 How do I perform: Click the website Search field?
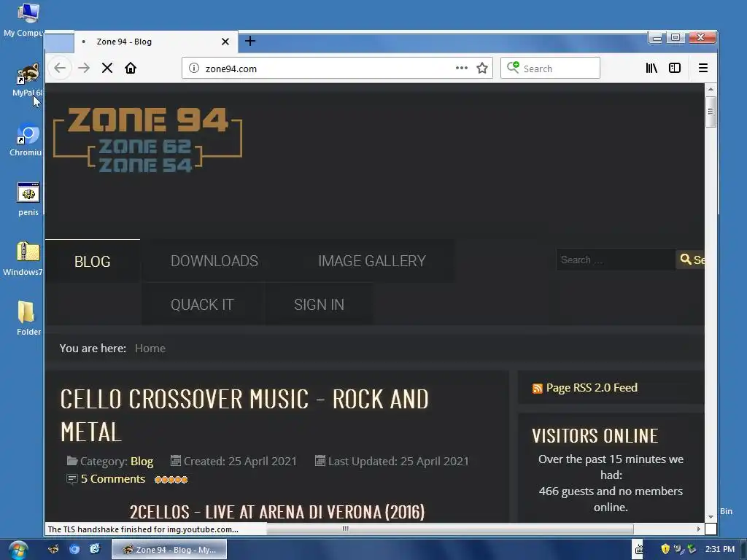pyautogui.click(x=616, y=260)
